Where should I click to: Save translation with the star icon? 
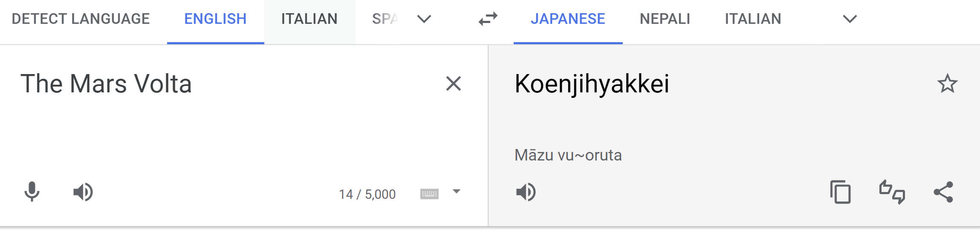click(947, 83)
